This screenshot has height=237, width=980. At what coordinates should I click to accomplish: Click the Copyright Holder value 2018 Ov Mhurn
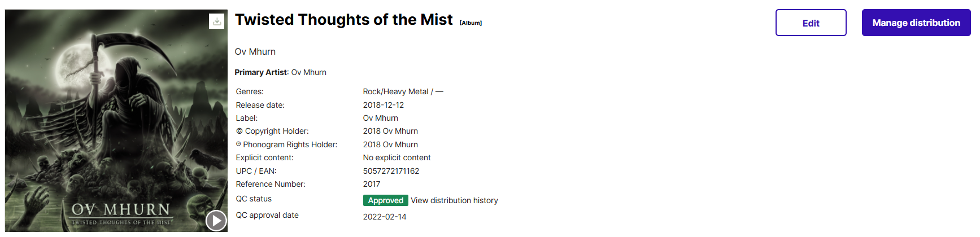(x=390, y=131)
